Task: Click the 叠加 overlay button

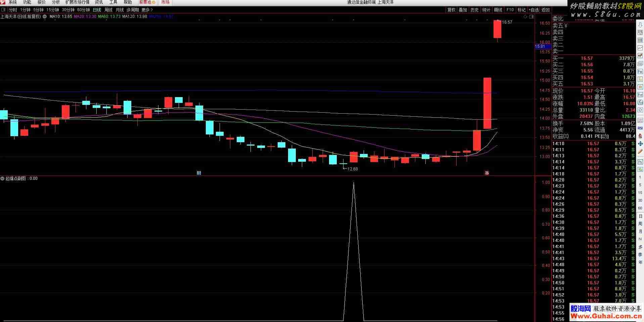Action: 463,10
